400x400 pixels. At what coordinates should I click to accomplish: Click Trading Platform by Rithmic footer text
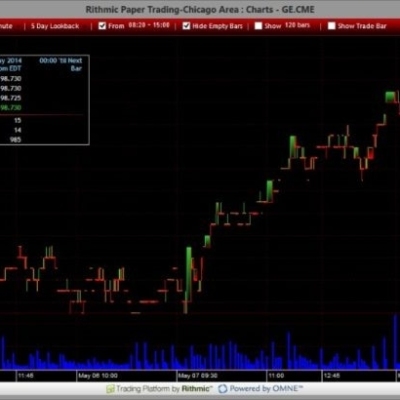click(x=164, y=389)
